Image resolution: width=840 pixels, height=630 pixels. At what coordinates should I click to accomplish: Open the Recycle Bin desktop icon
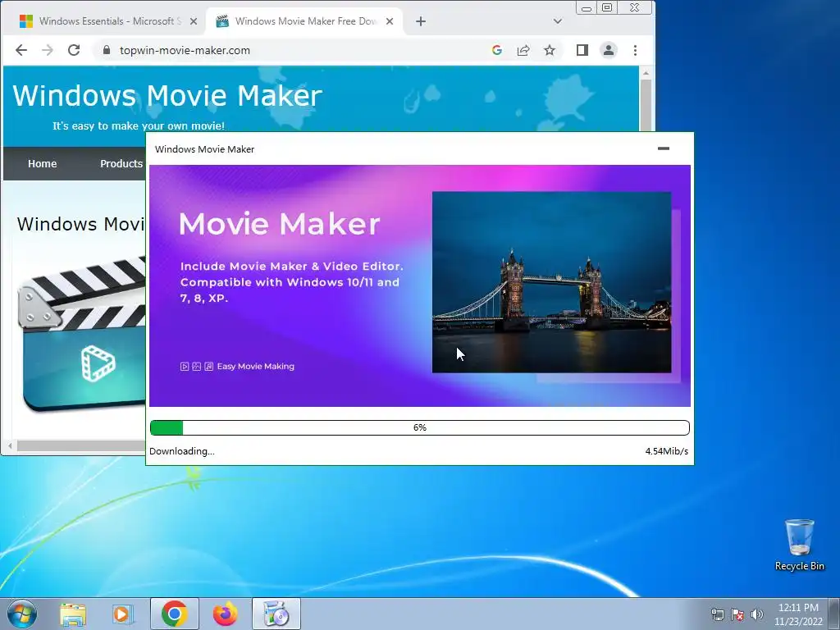pyautogui.click(x=799, y=545)
